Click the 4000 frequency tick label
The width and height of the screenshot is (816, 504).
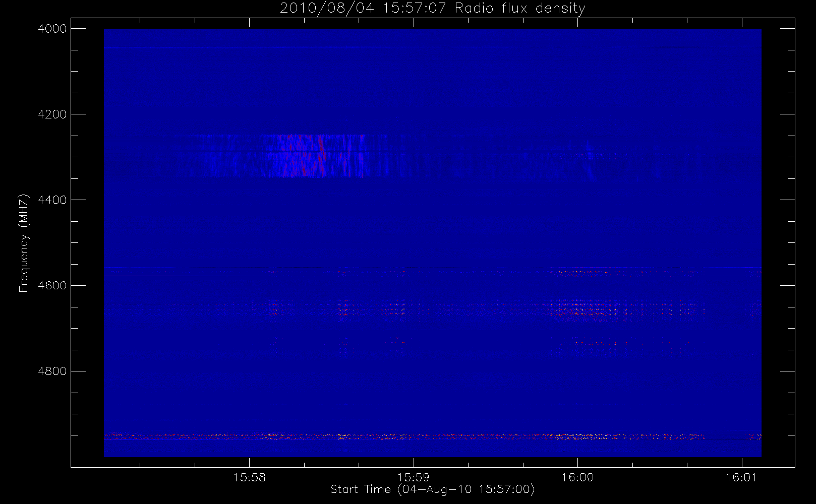click(x=52, y=29)
